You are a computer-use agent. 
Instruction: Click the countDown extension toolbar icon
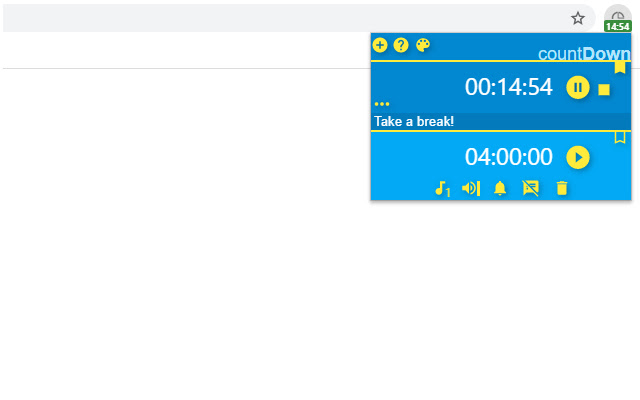click(618, 18)
